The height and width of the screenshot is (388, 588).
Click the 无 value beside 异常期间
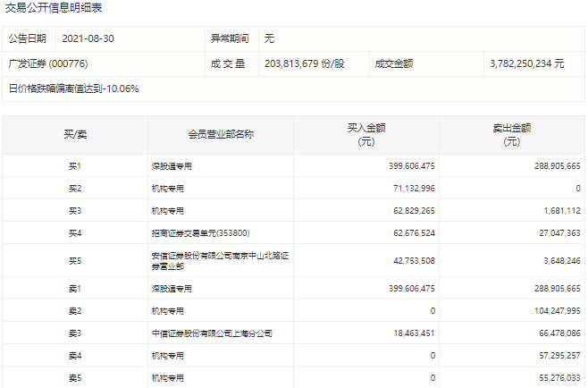[x=269, y=38]
